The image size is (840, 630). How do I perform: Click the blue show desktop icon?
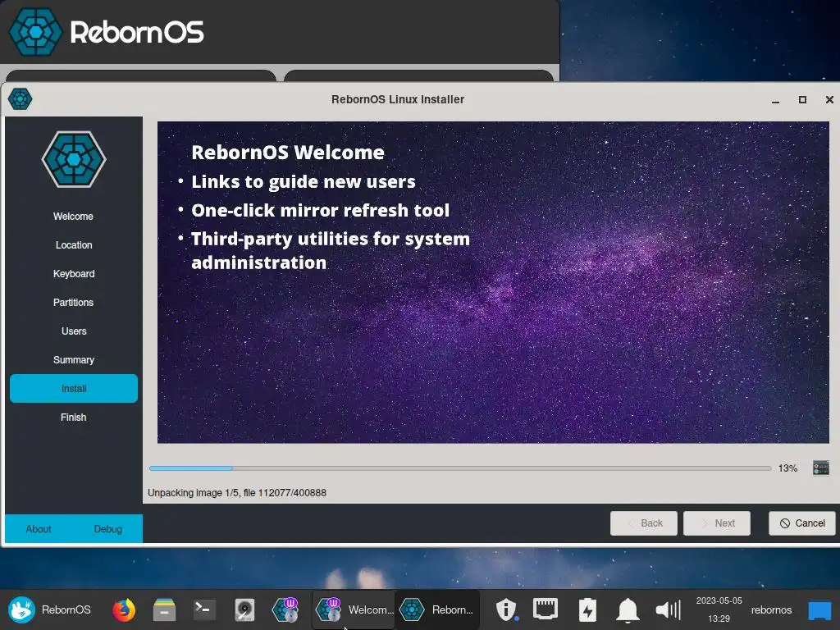point(819,610)
